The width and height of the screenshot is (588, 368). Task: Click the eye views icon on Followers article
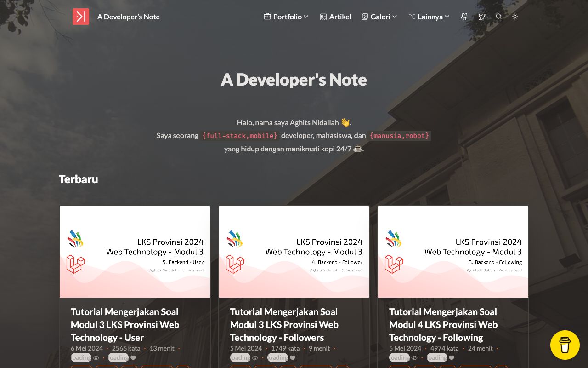[x=255, y=357]
